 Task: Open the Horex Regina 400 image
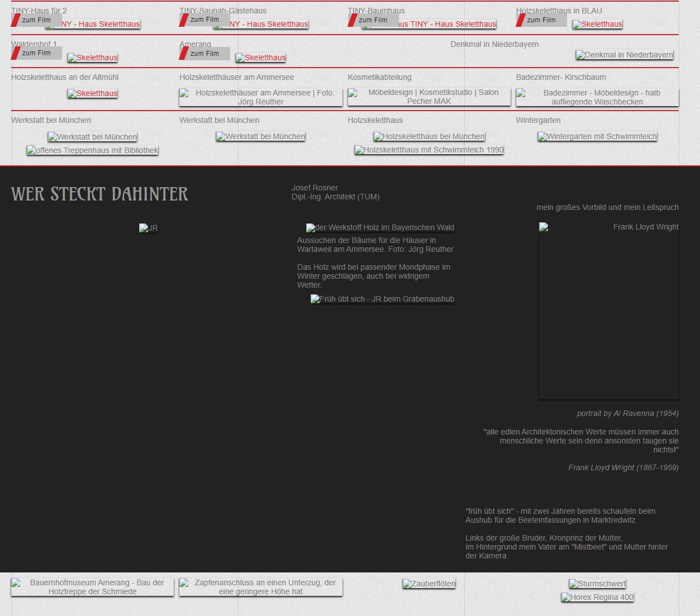pos(597,597)
